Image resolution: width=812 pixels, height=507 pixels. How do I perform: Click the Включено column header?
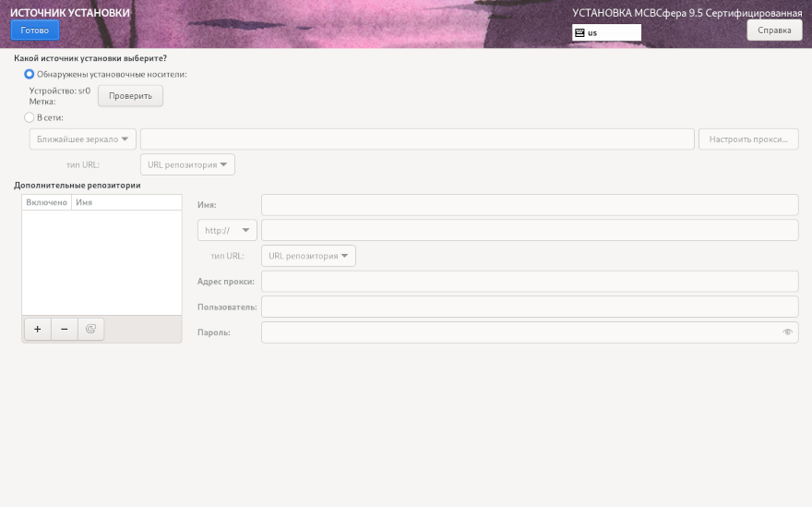[x=46, y=202]
